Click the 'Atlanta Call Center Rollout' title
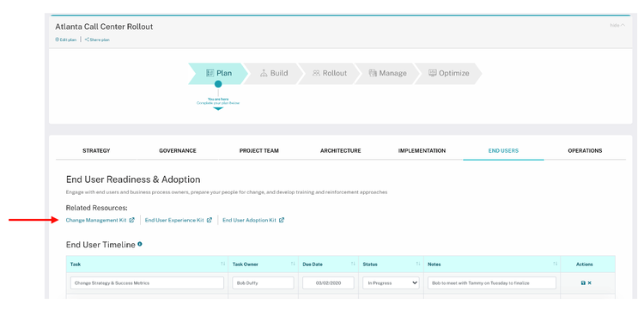 pyautogui.click(x=104, y=27)
